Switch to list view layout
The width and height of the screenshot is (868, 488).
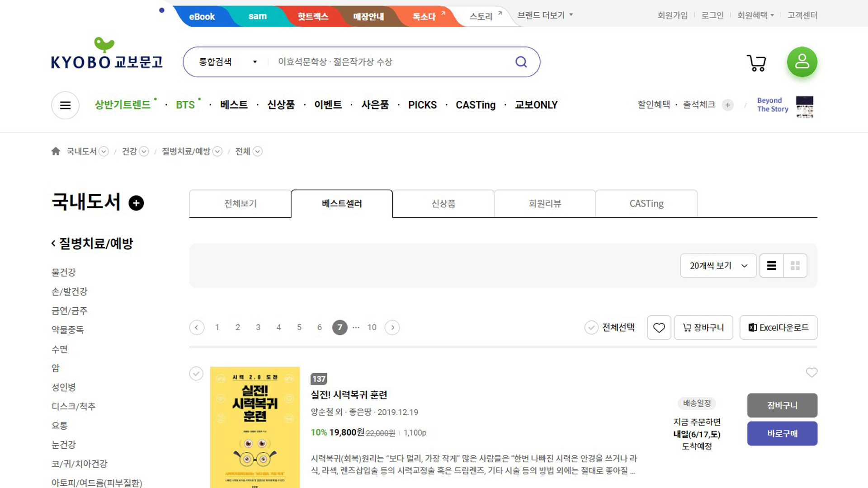coord(771,266)
